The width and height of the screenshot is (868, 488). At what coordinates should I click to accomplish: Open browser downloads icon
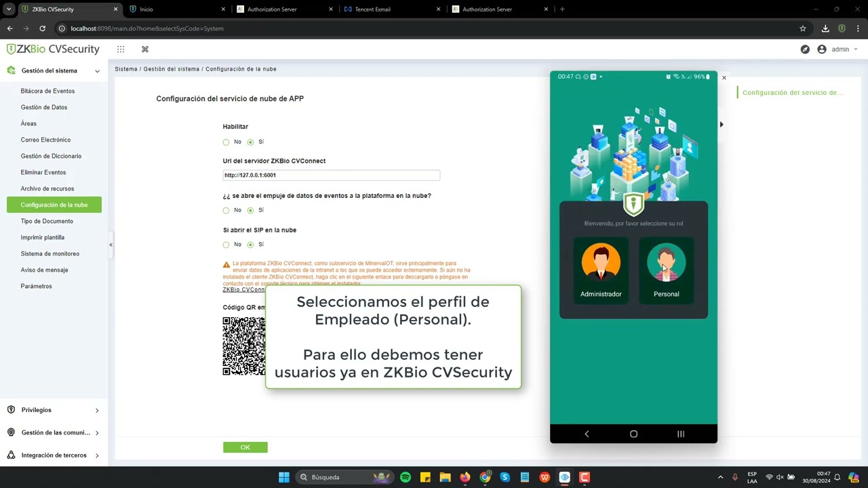(x=825, y=28)
